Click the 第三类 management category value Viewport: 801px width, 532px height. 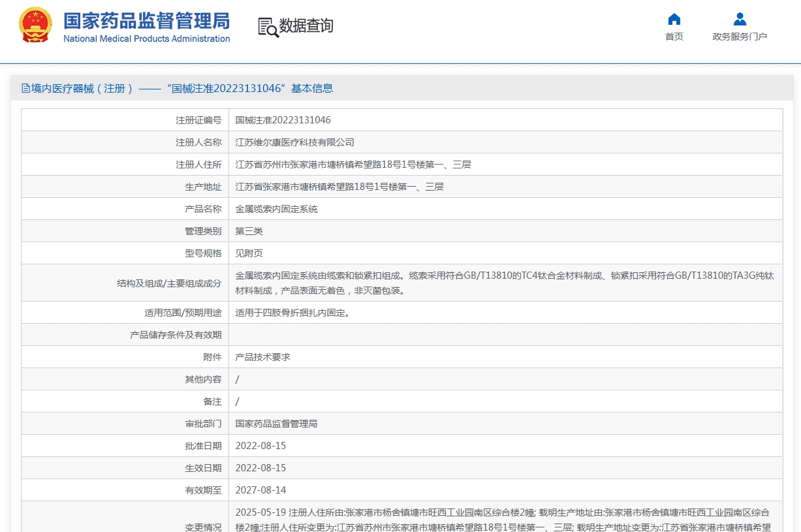(249, 231)
